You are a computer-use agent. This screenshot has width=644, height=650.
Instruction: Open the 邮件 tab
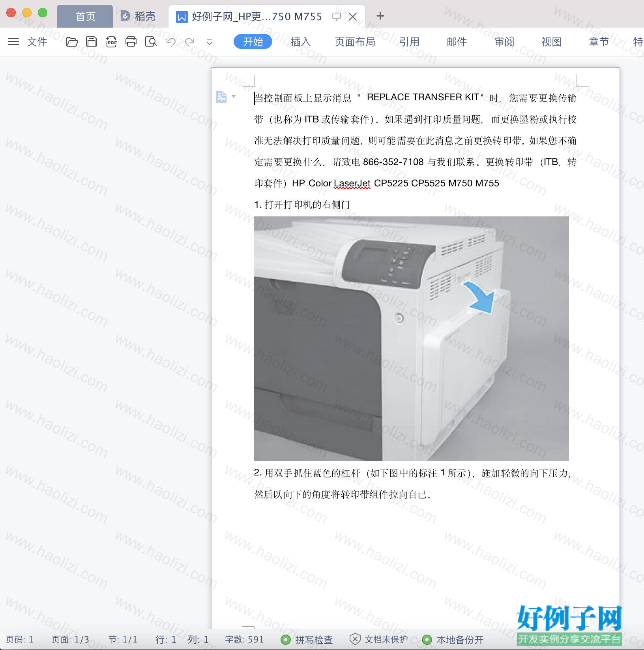457,41
